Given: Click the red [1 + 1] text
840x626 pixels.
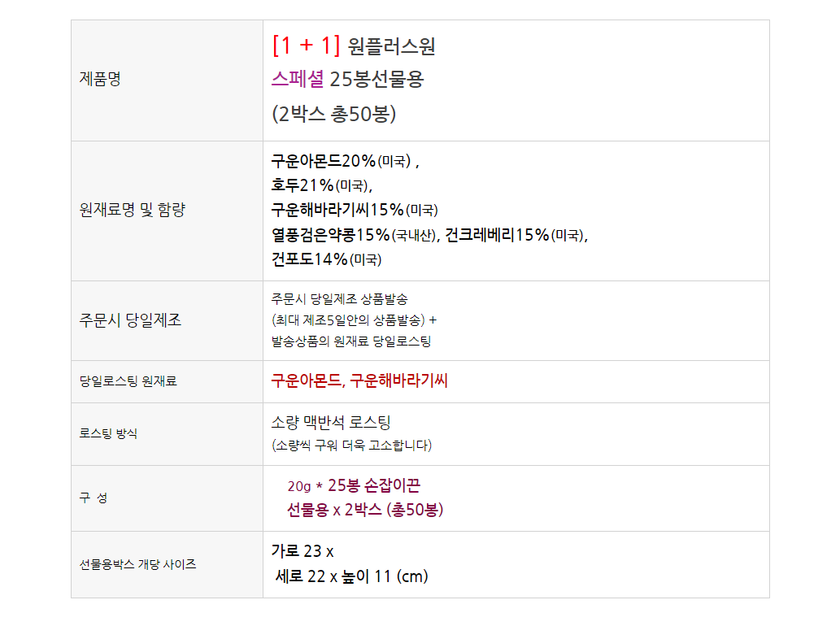Looking at the screenshot, I should point(306,46).
